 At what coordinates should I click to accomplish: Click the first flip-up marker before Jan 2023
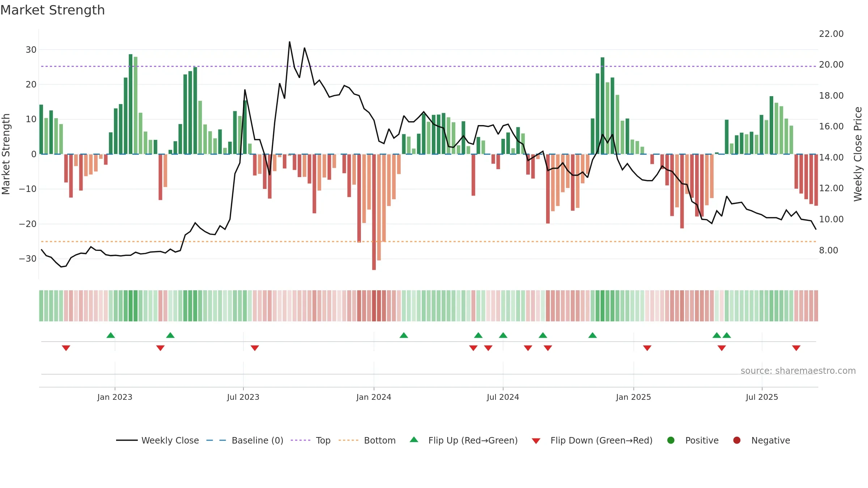[111, 335]
